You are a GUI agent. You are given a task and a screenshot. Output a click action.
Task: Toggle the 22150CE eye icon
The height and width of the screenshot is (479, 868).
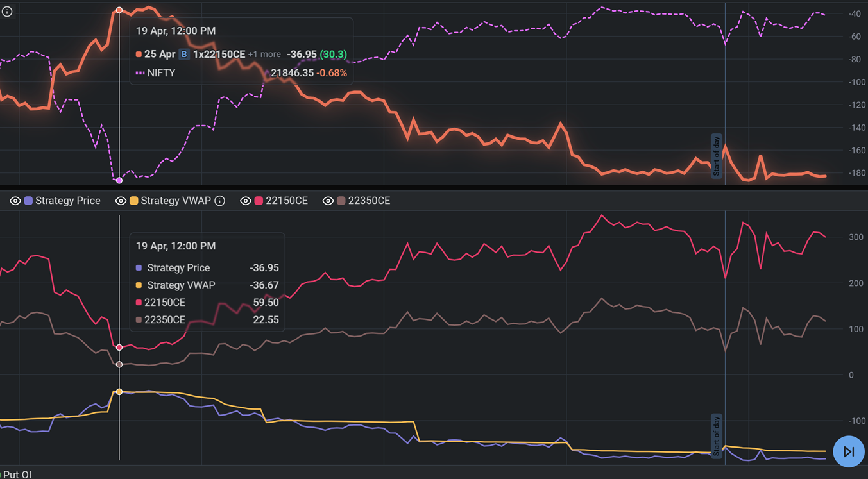pyautogui.click(x=245, y=201)
